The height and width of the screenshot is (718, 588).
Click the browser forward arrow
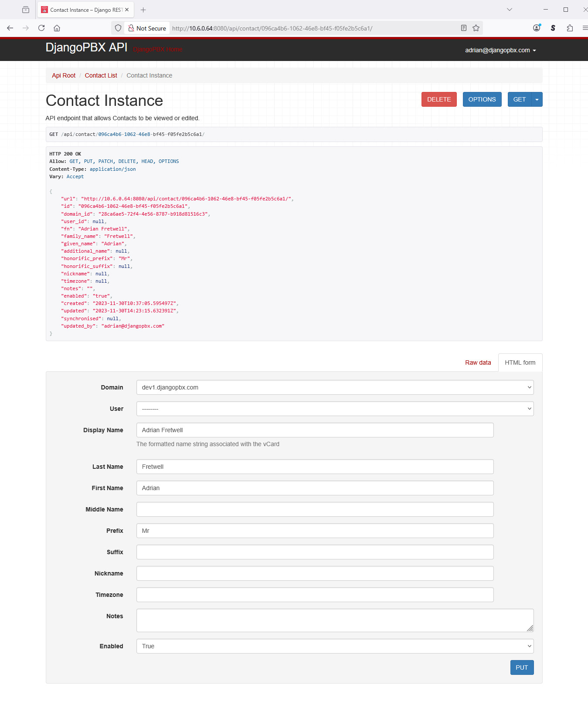26,28
